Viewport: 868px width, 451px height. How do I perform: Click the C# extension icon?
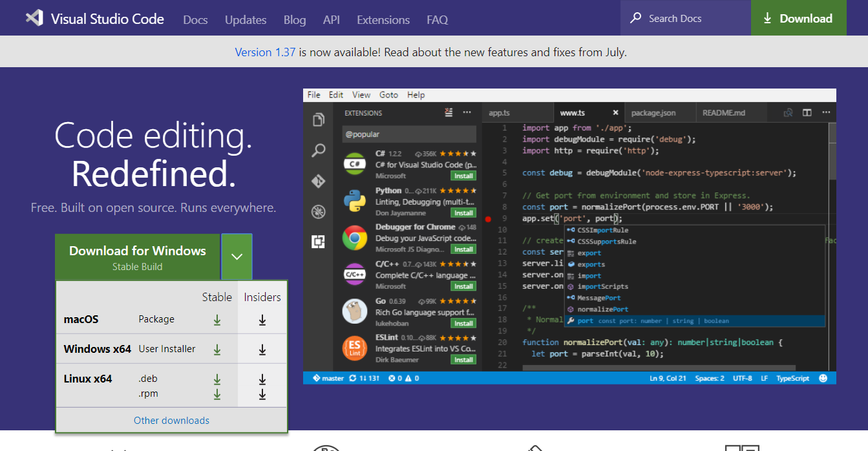click(355, 164)
